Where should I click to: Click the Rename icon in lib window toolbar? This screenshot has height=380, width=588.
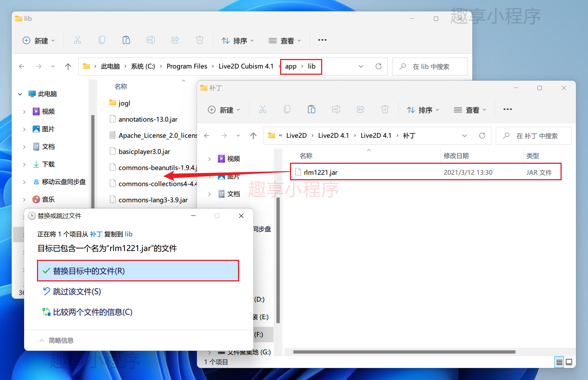point(151,40)
